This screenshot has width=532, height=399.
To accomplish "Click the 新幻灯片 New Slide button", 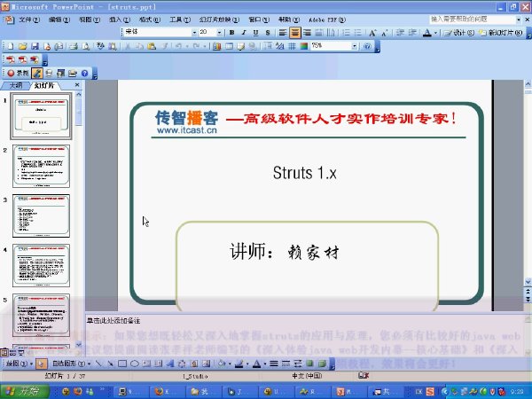I will click(500, 33).
